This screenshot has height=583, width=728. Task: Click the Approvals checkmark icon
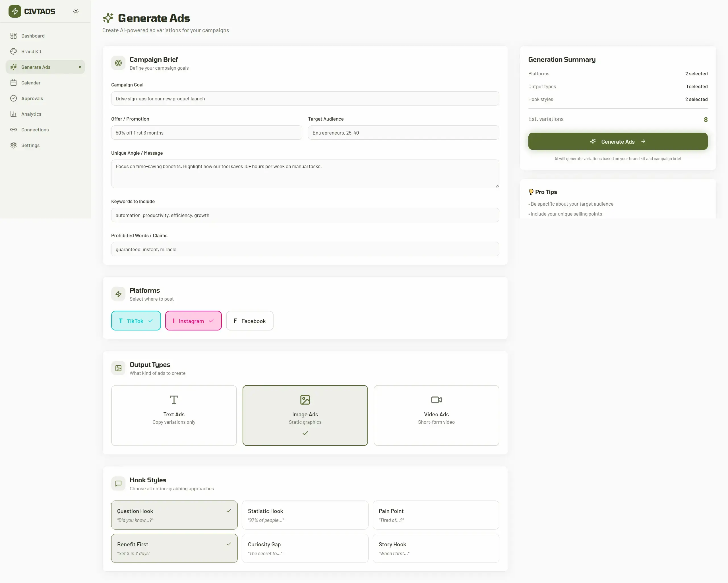coord(13,98)
